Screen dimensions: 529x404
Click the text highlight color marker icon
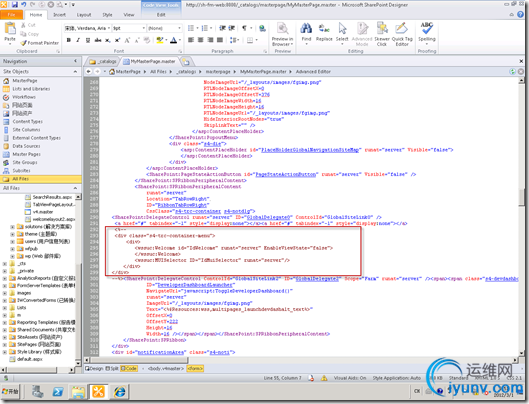160,40
